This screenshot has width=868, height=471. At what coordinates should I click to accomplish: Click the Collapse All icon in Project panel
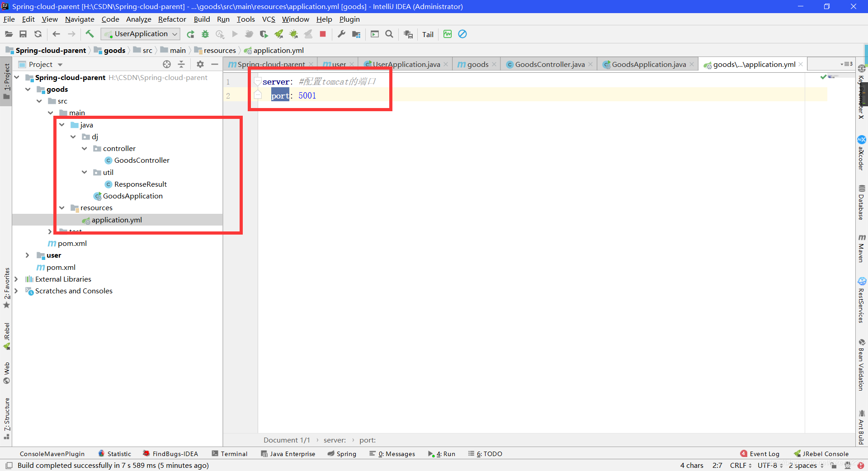pyautogui.click(x=181, y=64)
